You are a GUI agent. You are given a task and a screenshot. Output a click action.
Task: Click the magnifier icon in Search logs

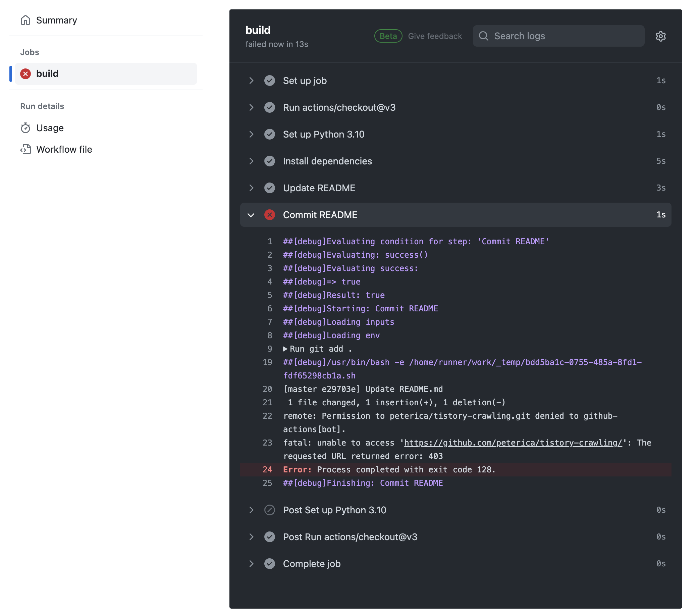click(483, 36)
